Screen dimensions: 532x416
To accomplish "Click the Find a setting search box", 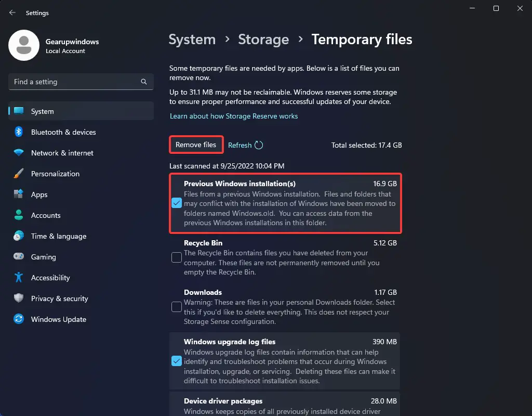I will pos(81,82).
